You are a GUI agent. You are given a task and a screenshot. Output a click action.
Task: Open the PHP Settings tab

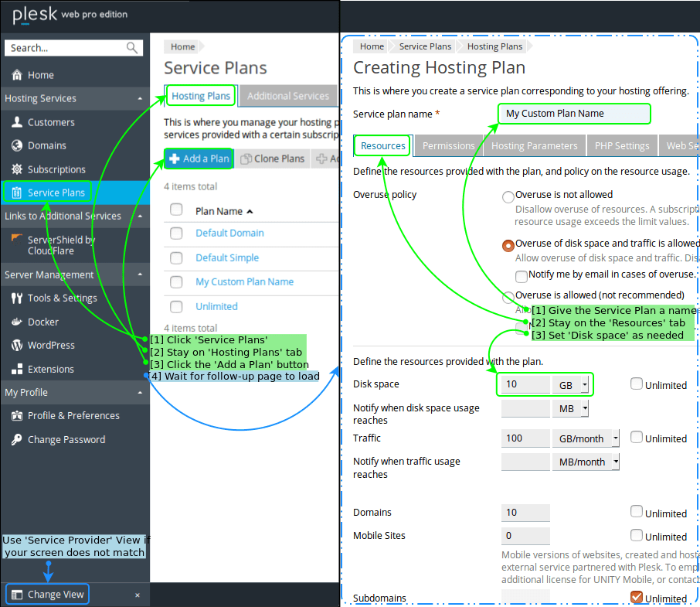pos(622,146)
